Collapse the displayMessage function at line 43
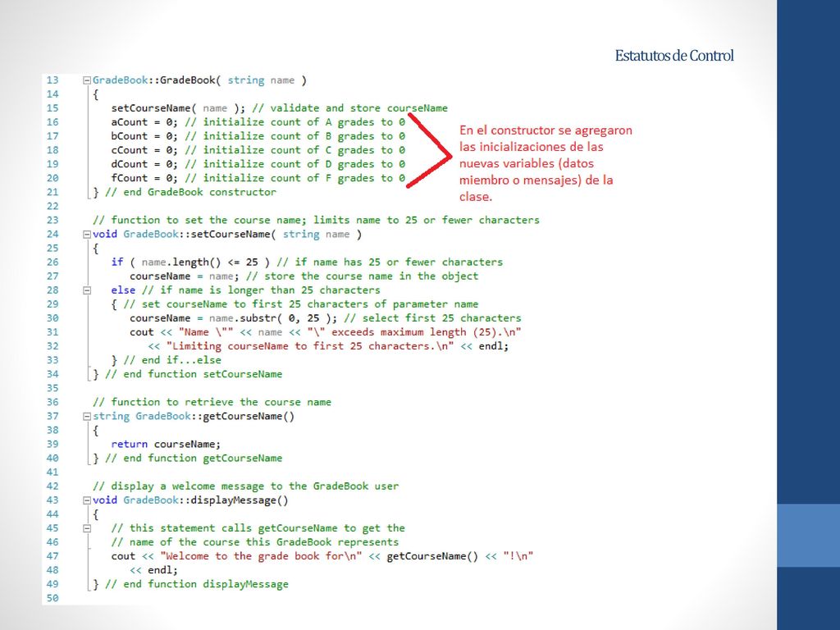The height and width of the screenshot is (630, 840). click(x=86, y=500)
